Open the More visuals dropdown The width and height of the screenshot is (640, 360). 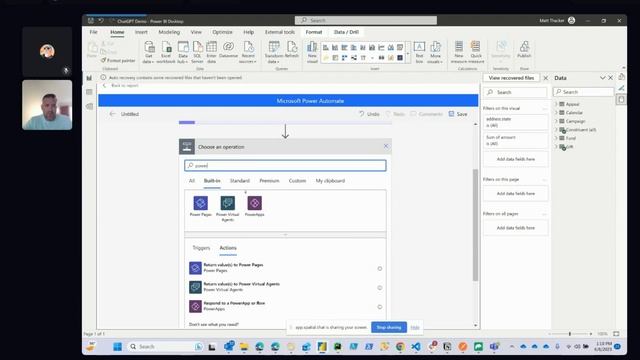coord(435,52)
